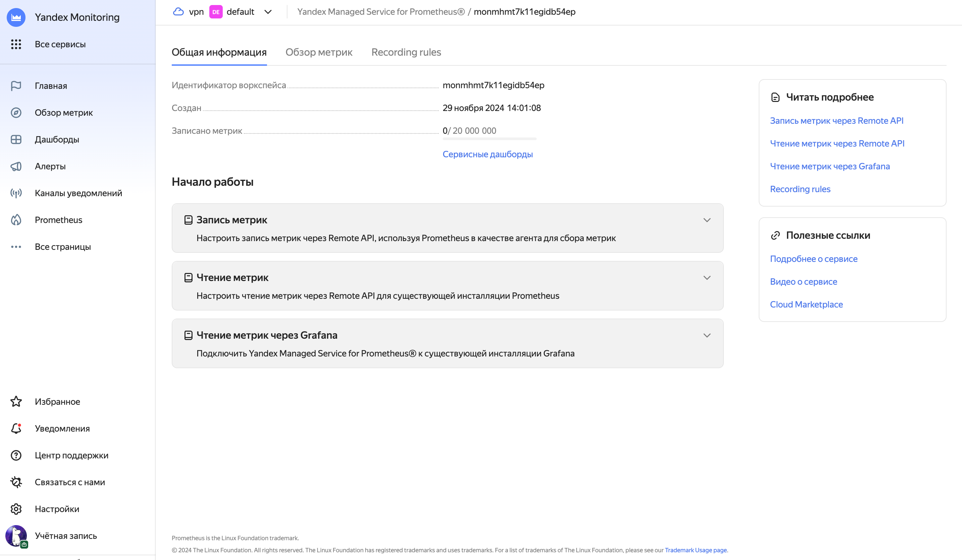Click the book icon beside Чтение метрик
Screen dimensions: 962x560
[x=188, y=278]
